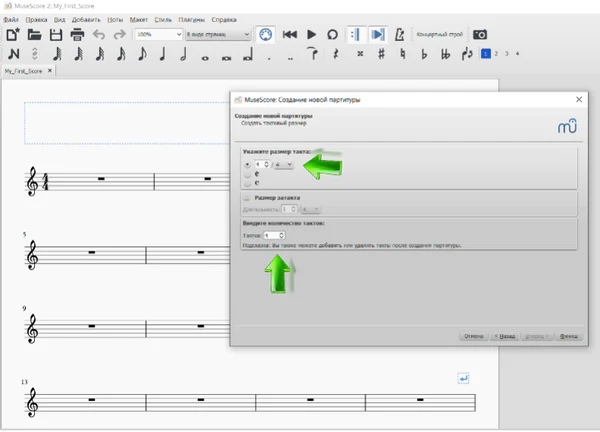Switch to voice 1
Image resolution: width=600 pixels, height=432 pixels.
(x=486, y=54)
